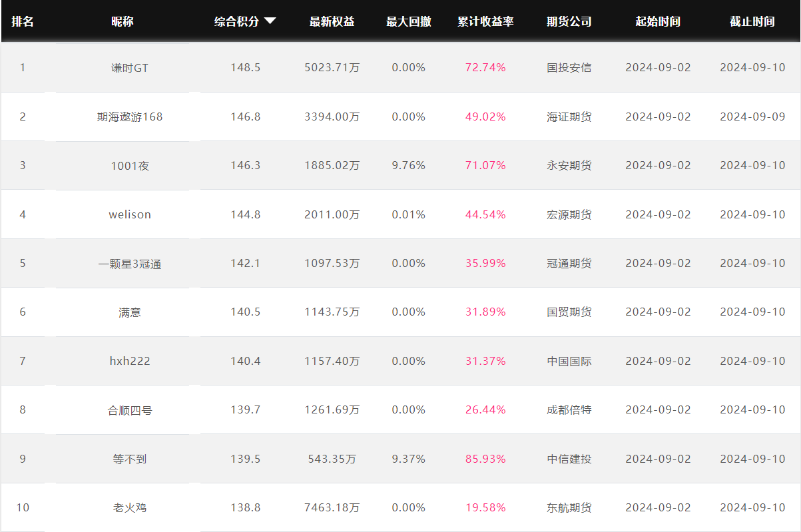
Task: Open the nickname 1001夜
Action: [x=130, y=166]
